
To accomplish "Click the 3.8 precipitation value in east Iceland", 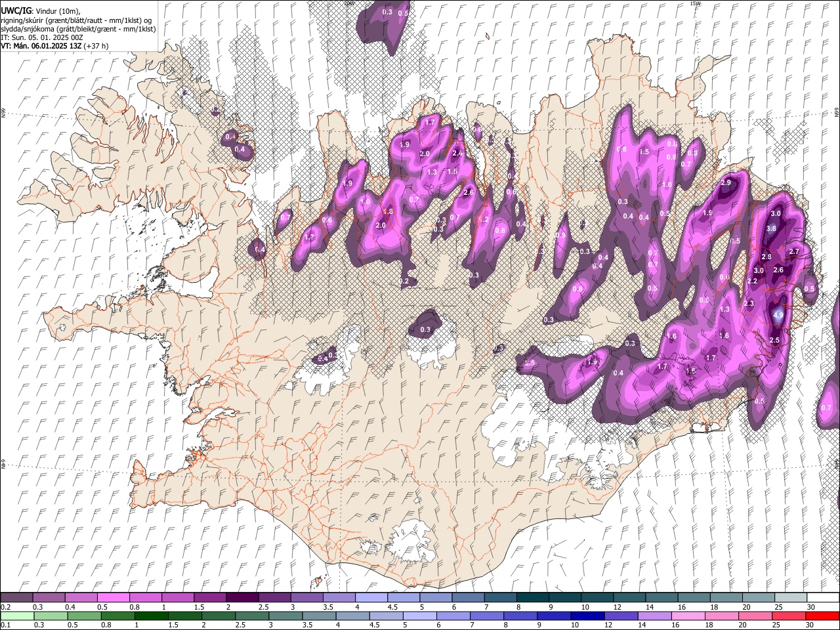I will pos(772,228).
